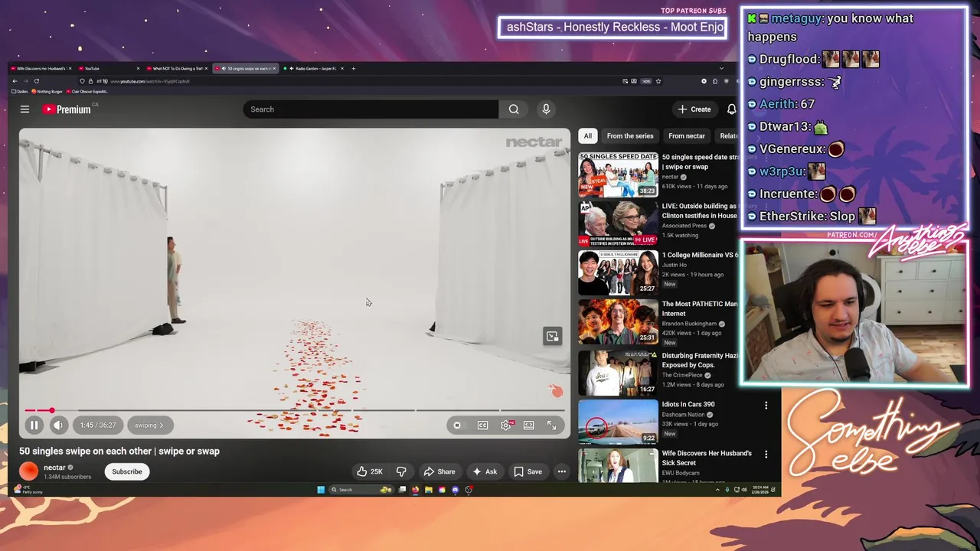Subscribe to nectar channel

[127, 471]
